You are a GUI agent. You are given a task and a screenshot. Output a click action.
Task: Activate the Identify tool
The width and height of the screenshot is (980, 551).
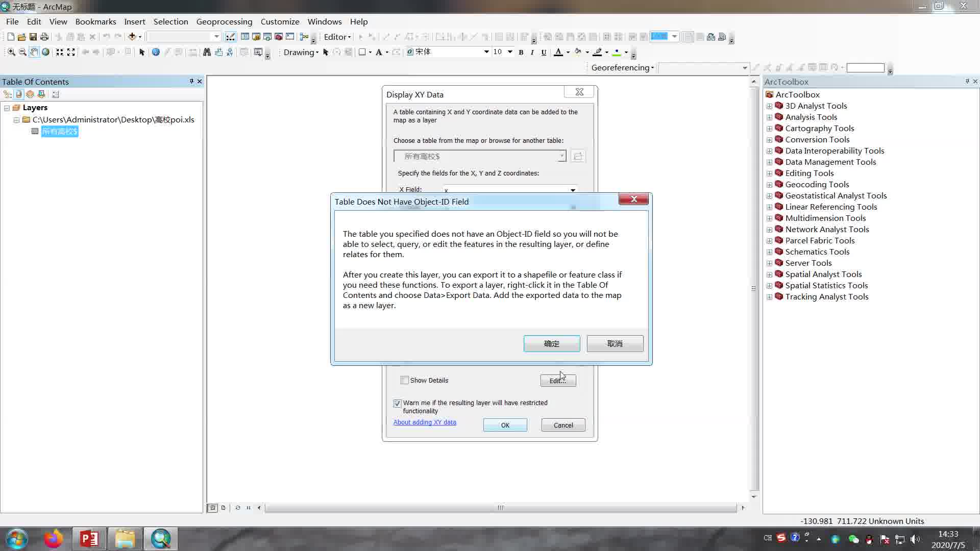pos(156,52)
